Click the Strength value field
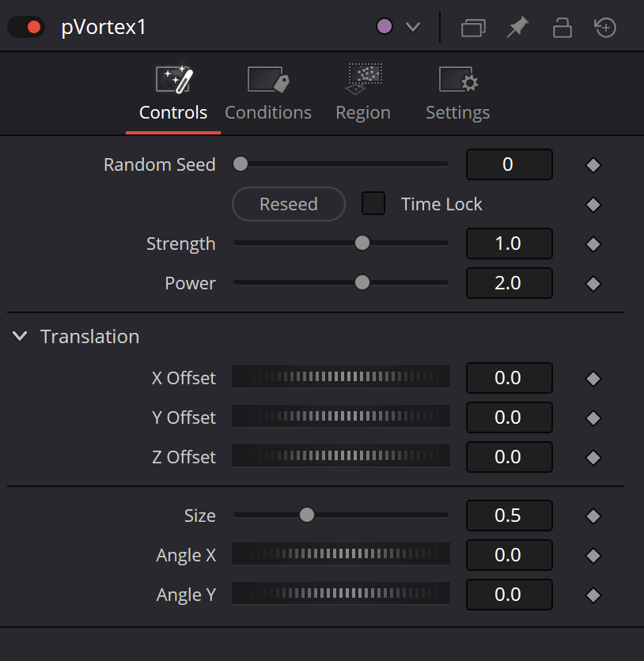The height and width of the screenshot is (661, 644). 509,244
